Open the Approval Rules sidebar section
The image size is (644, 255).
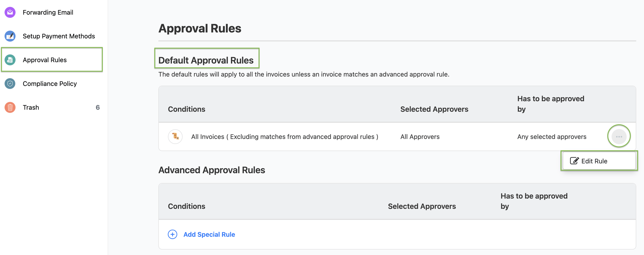click(45, 60)
